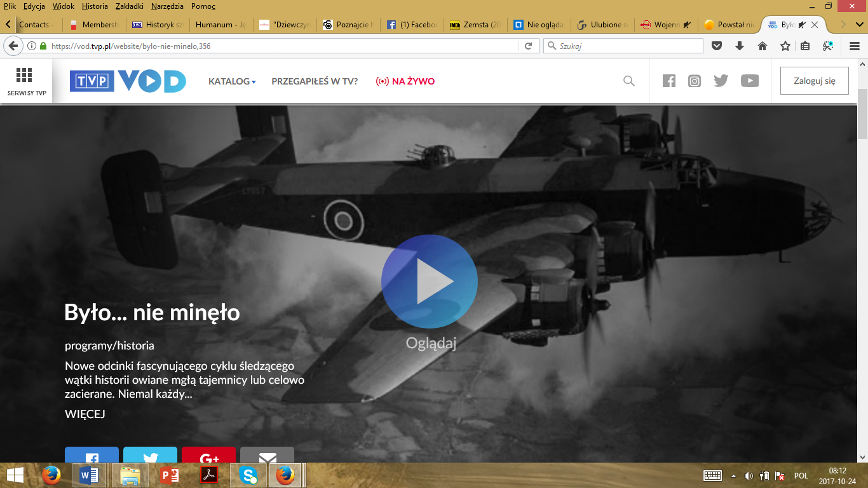Switch to the Zemsta IMDb tab

tap(475, 25)
